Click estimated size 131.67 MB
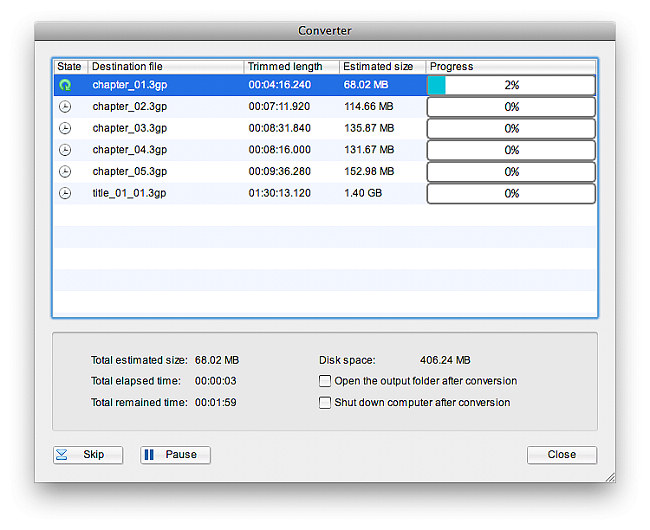The width and height of the screenshot is (650, 530). [x=369, y=150]
